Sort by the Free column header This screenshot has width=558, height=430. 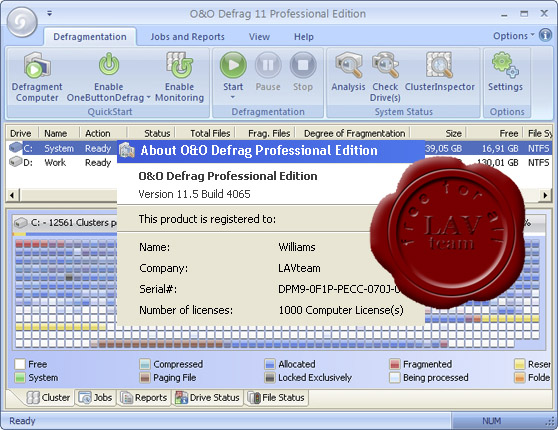[495, 133]
